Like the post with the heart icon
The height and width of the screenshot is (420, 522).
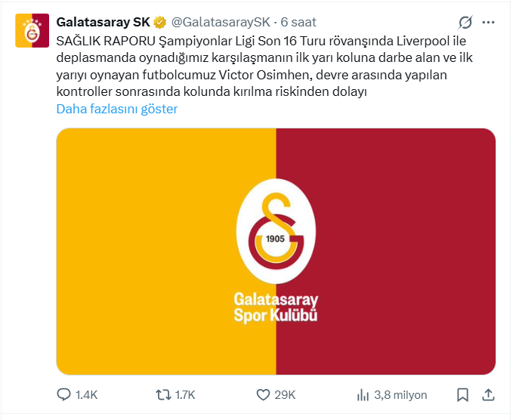pos(263,394)
